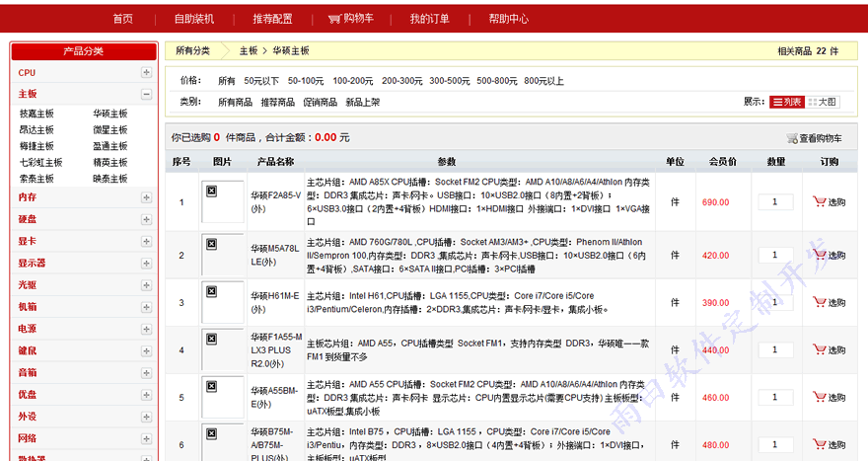Open 帮助中心 in navigation bar
This screenshot has width=868, height=461.
[x=508, y=19]
